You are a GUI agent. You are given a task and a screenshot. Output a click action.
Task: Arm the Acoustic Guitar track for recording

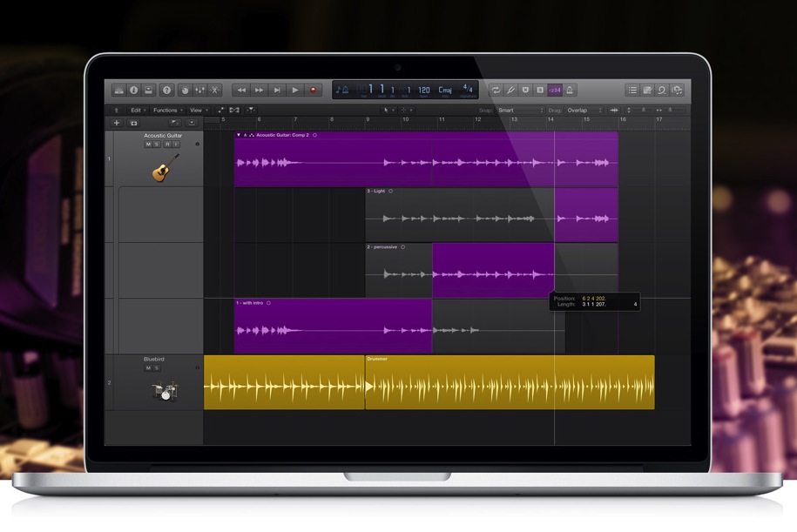[167, 145]
